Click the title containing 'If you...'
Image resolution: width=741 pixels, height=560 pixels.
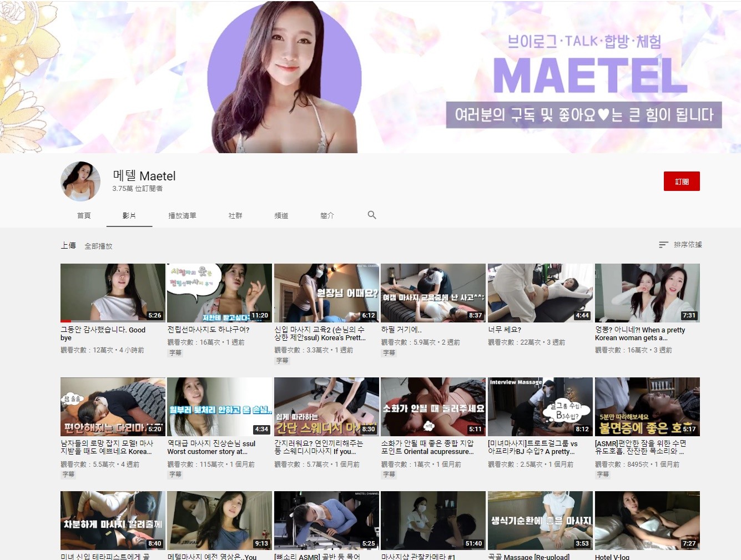tap(319, 447)
